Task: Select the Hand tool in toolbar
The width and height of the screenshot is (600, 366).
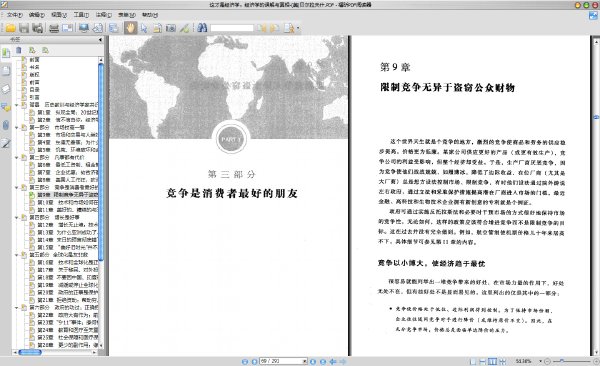Action: click(130, 28)
